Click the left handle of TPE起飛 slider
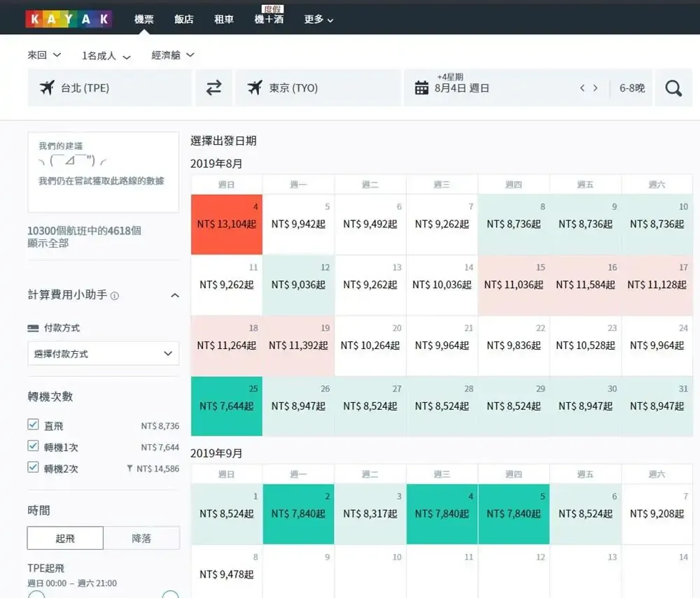This screenshot has width=700, height=598. (x=36, y=595)
